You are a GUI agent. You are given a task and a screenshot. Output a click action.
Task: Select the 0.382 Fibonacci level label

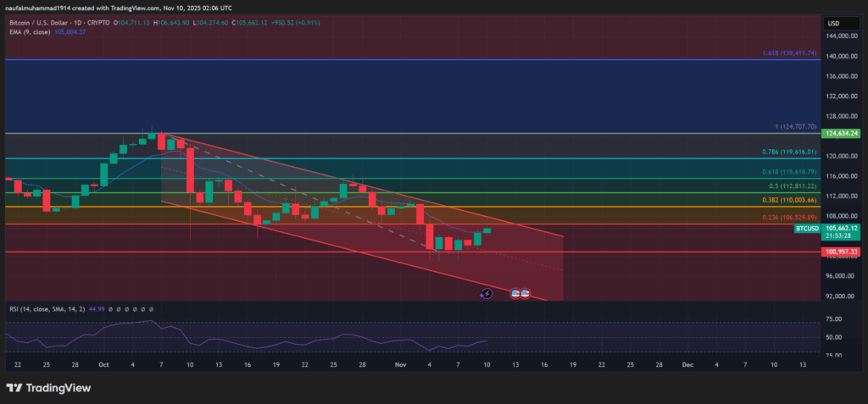point(789,200)
